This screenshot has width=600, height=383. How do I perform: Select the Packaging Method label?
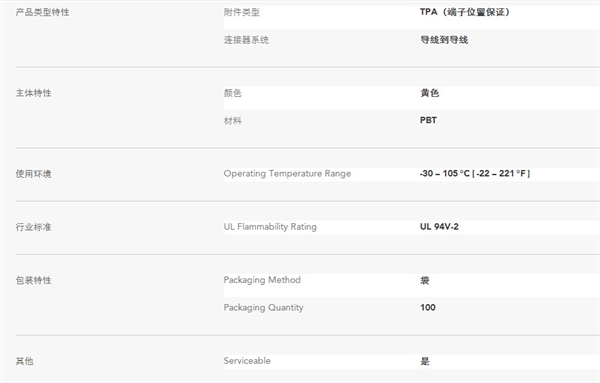coord(262,280)
